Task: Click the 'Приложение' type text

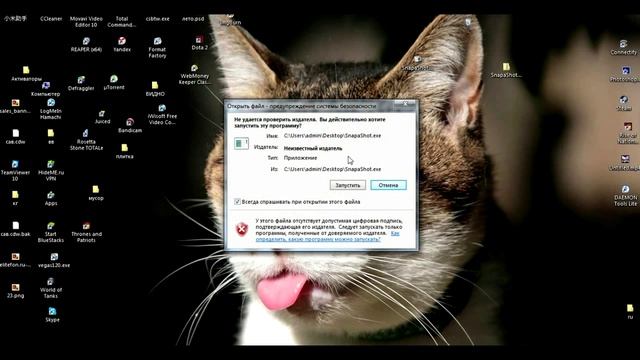Action: coord(300,158)
